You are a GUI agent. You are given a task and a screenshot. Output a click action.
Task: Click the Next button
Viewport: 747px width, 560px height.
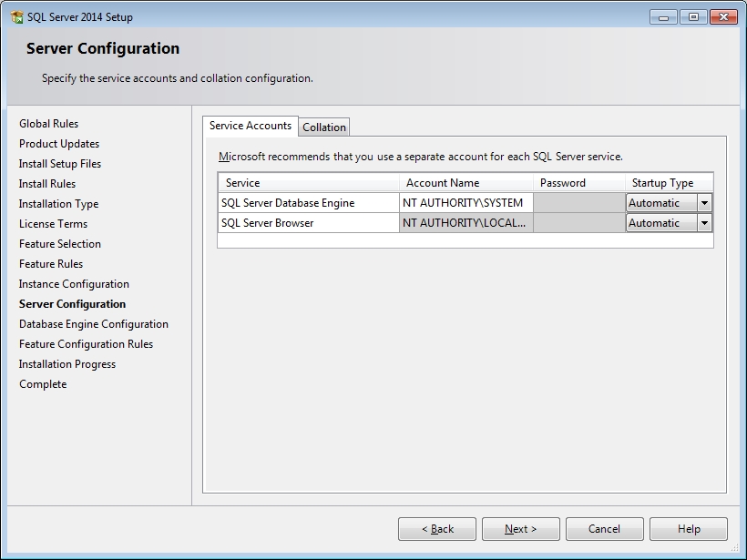pos(520,528)
